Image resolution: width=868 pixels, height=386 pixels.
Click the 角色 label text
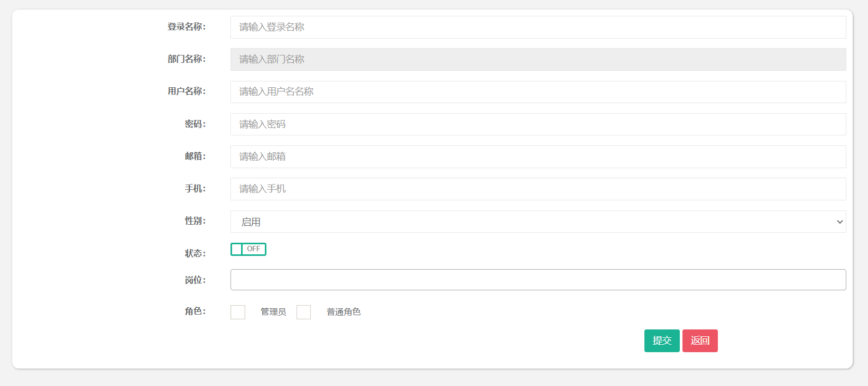195,311
